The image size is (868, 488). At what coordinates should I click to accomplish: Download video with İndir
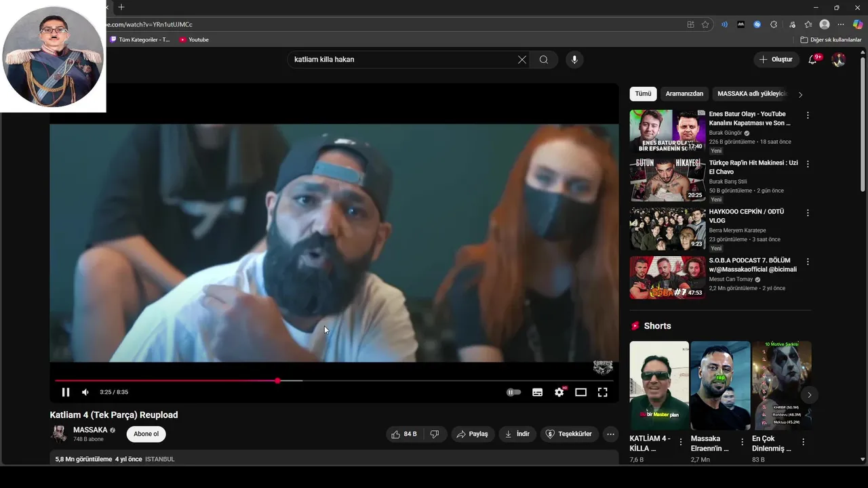coord(517,434)
